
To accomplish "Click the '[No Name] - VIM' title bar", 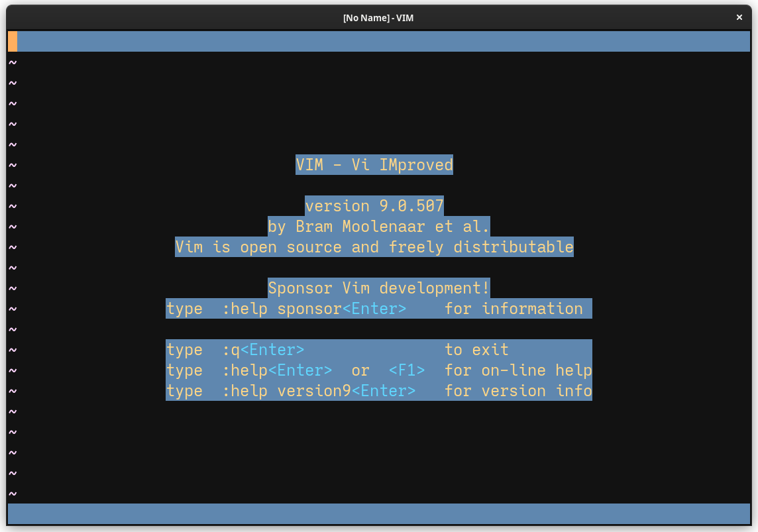I will point(378,18).
